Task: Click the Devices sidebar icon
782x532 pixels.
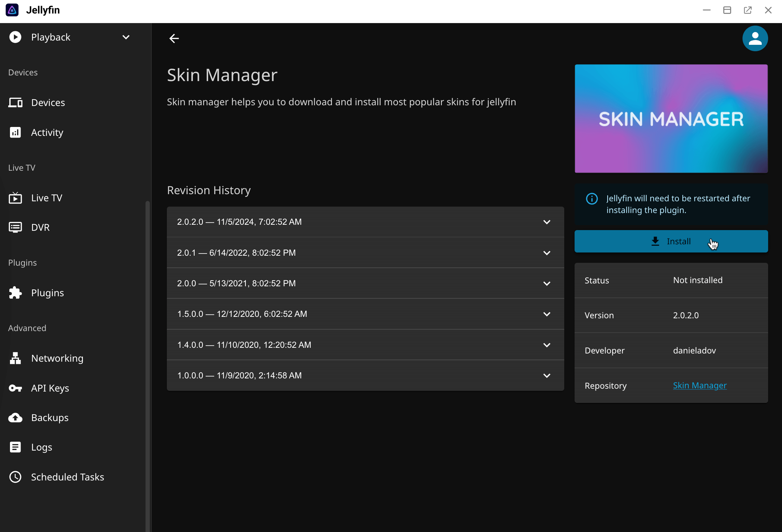Action: (15, 102)
